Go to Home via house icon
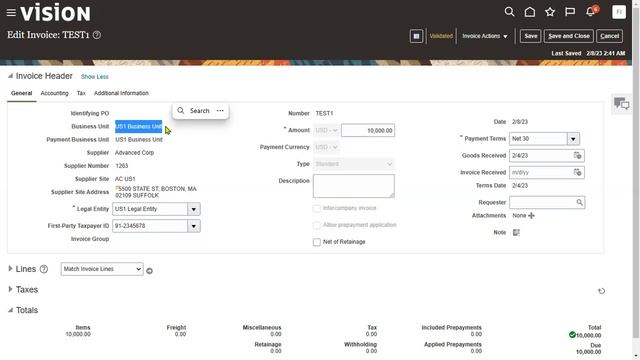This screenshot has height=360, width=640. pos(530,12)
